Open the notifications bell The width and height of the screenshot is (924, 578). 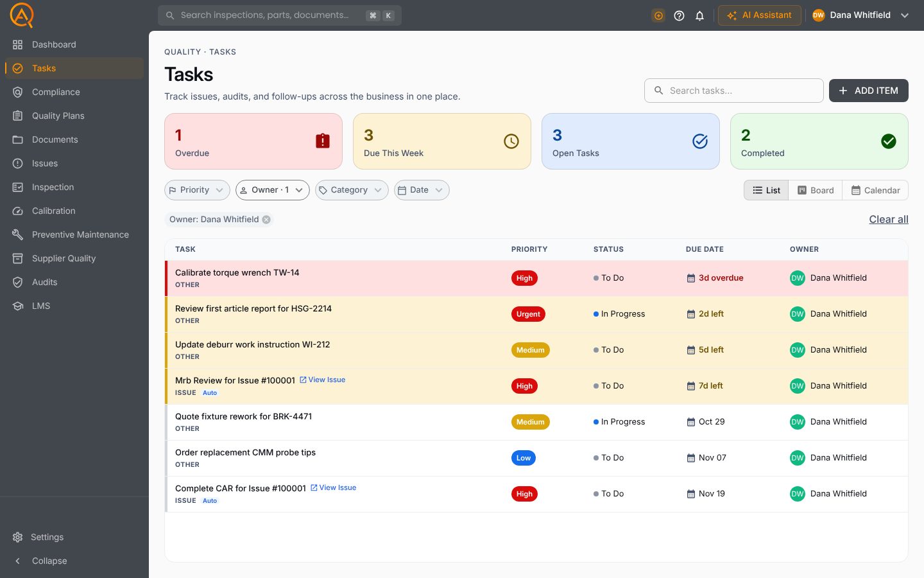click(x=699, y=15)
